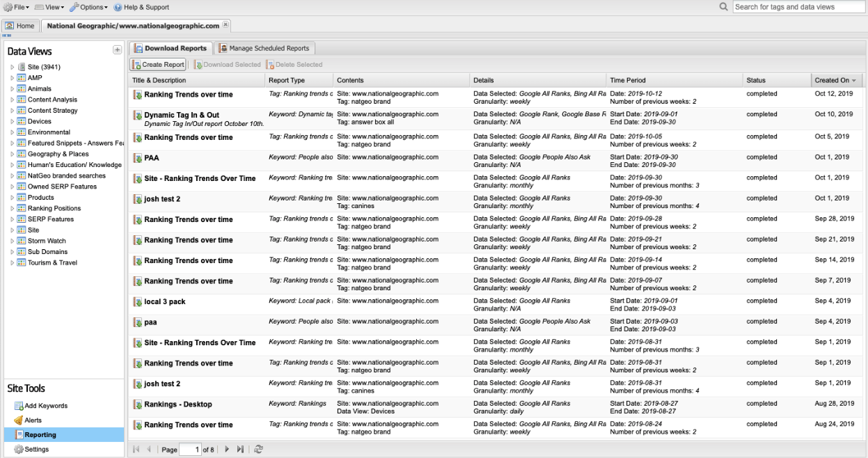868x458 pixels.
Task: Open Help & Support
Action: tap(141, 7)
